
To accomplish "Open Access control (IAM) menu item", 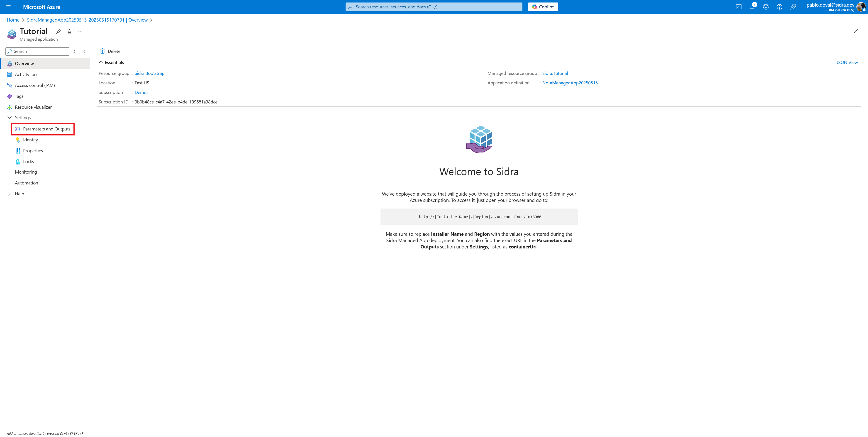I will click(35, 85).
